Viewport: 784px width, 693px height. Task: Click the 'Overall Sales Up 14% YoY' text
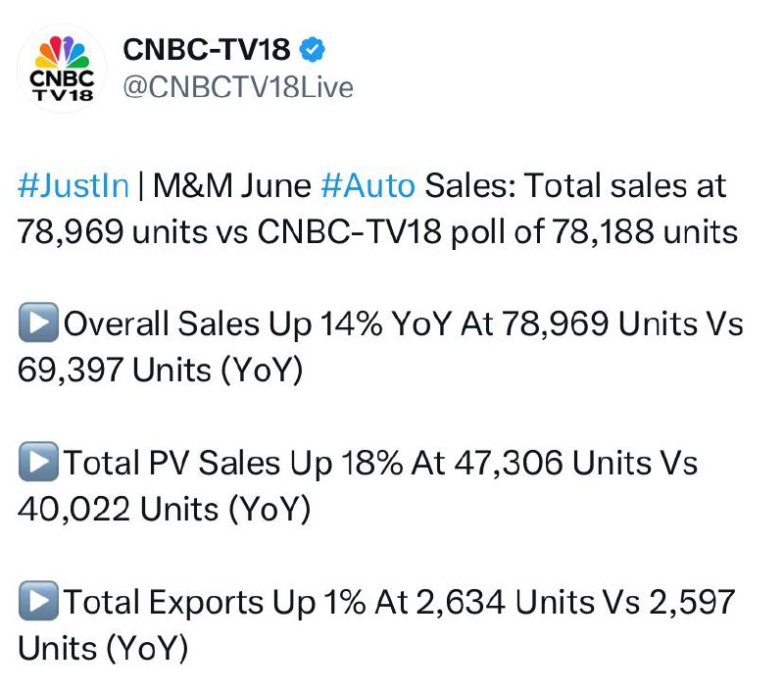tap(258, 324)
